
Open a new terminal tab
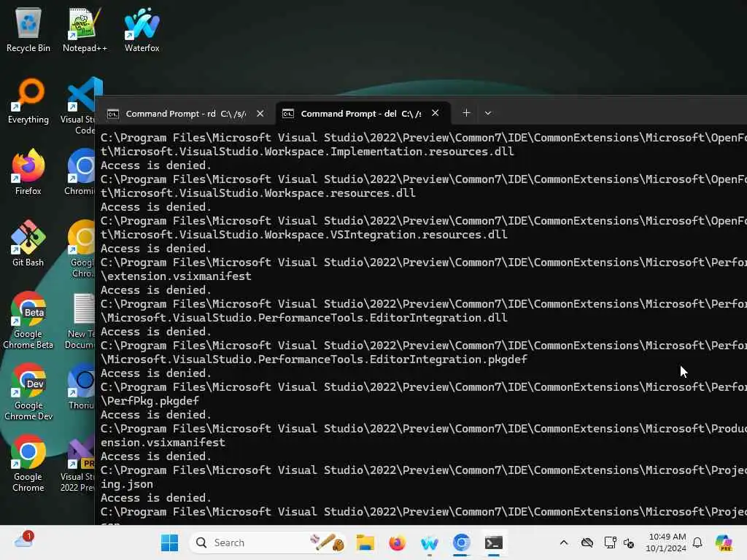tap(466, 113)
